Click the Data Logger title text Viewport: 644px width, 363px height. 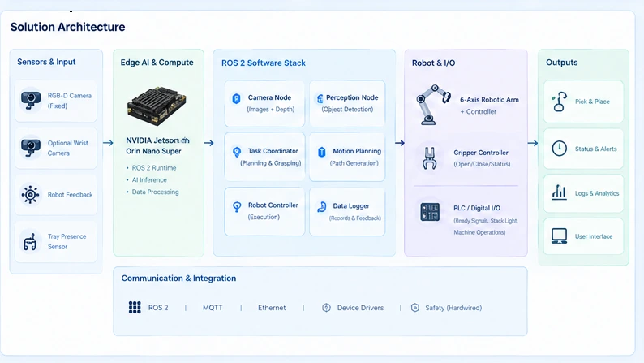point(351,206)
